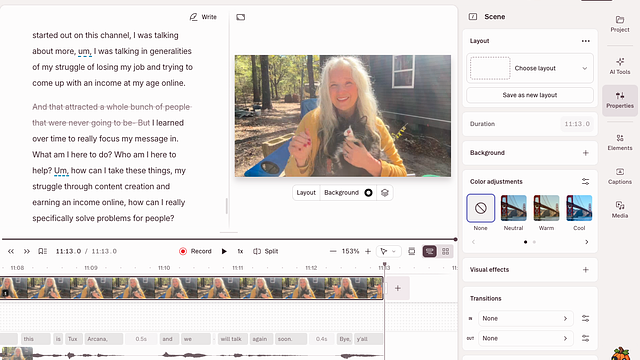Click the script panel scrollbar

227,206
